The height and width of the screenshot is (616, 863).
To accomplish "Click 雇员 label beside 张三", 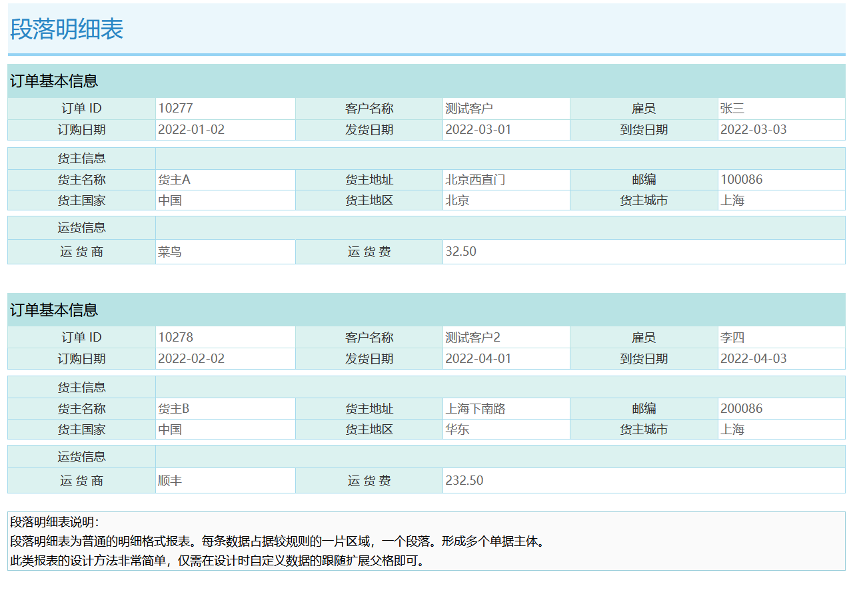I will [644, 108].
